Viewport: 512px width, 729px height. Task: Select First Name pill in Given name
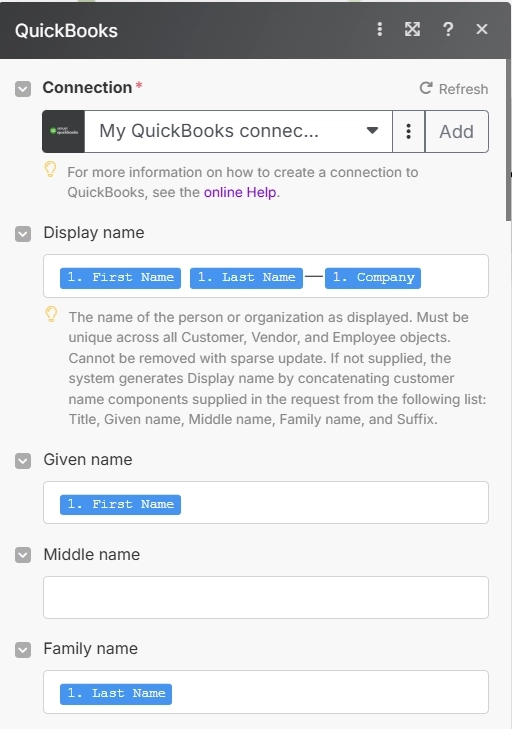[x=120, y=504]
